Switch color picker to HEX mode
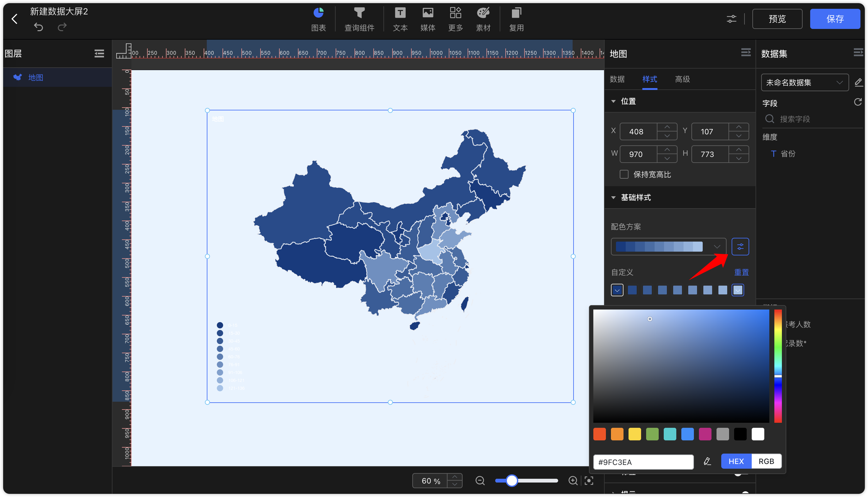The image size is (868, 497). point(736,461)
